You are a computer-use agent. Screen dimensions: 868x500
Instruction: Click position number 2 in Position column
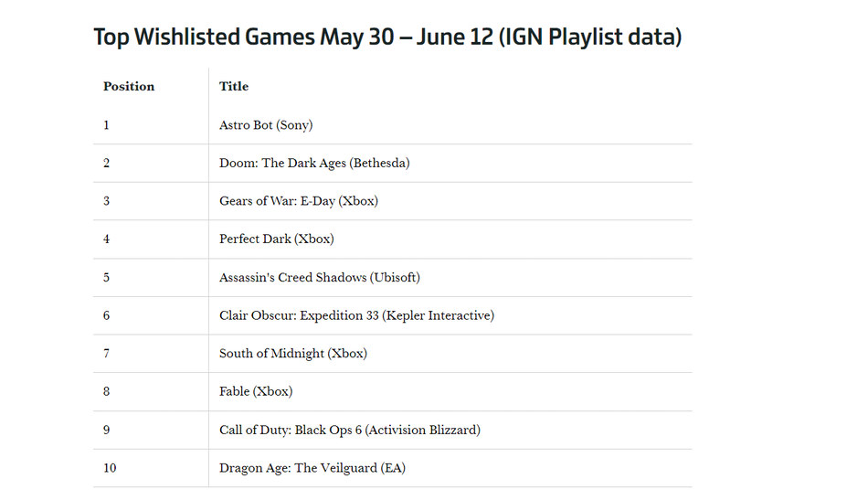tap(107, 163)
